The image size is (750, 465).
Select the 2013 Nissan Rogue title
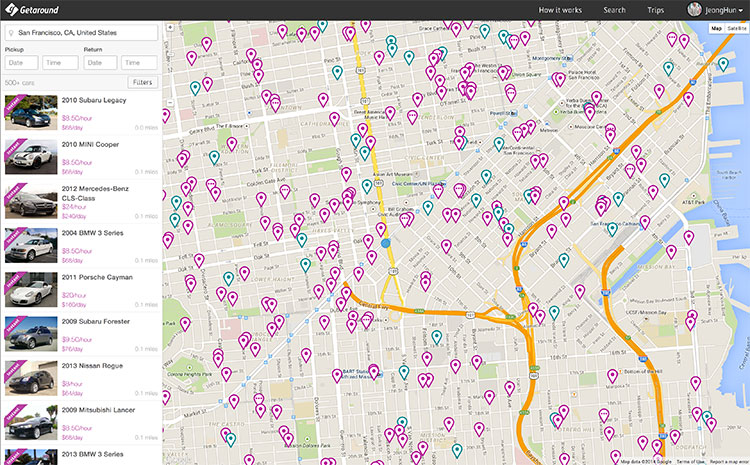[x=92, y=365]
